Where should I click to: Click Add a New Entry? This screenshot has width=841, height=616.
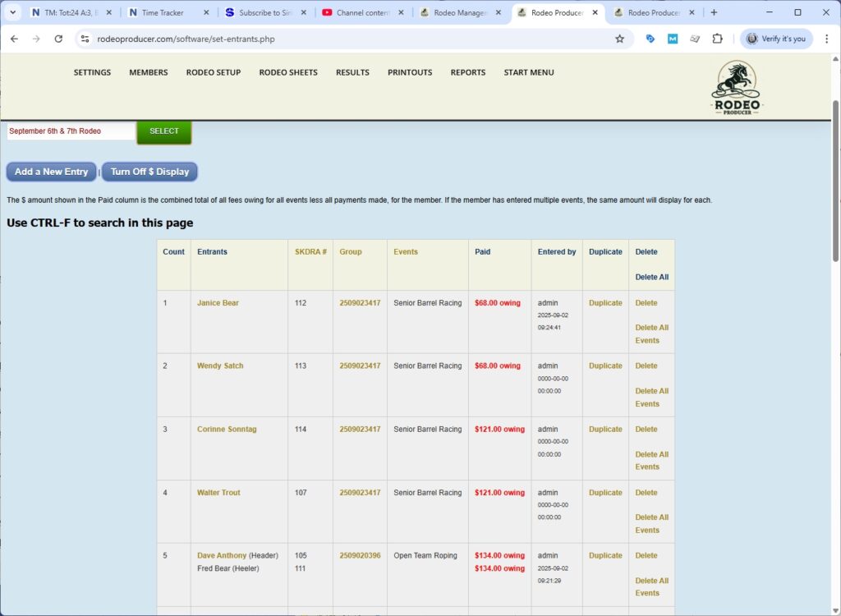[51, 172]
